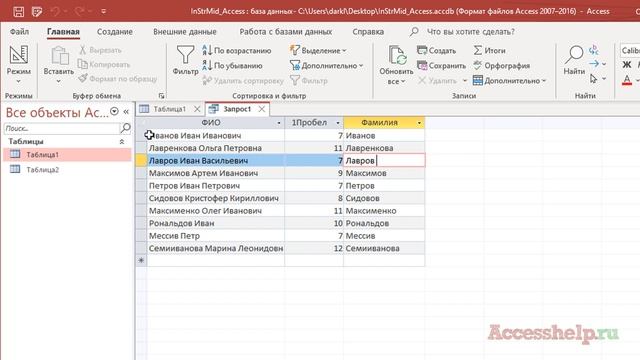Open the Внешние данные ribbon tab

185,31
